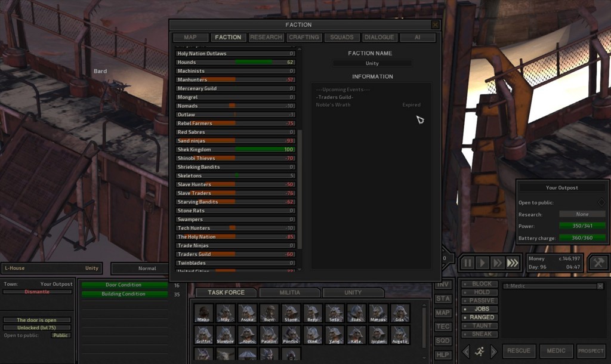611x364 pixels.
Task: Switch to the DIALOGUE tab
Action: coord(379,38)
